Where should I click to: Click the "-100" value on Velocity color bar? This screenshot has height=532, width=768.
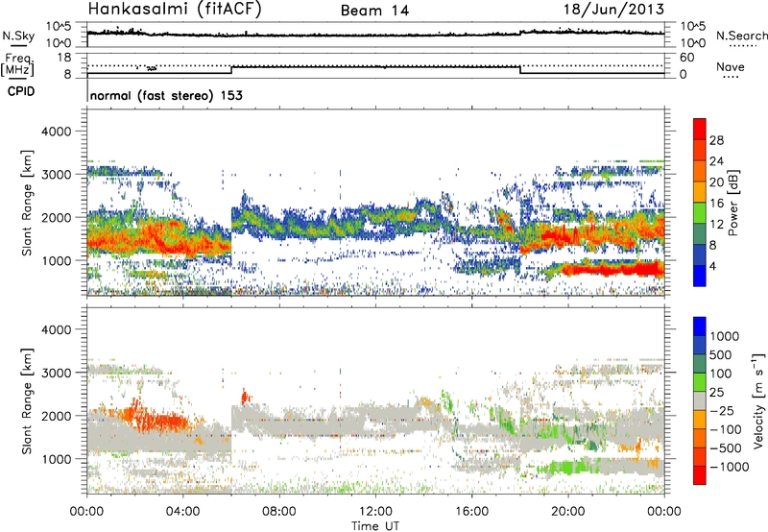click(x=726, y=429)
